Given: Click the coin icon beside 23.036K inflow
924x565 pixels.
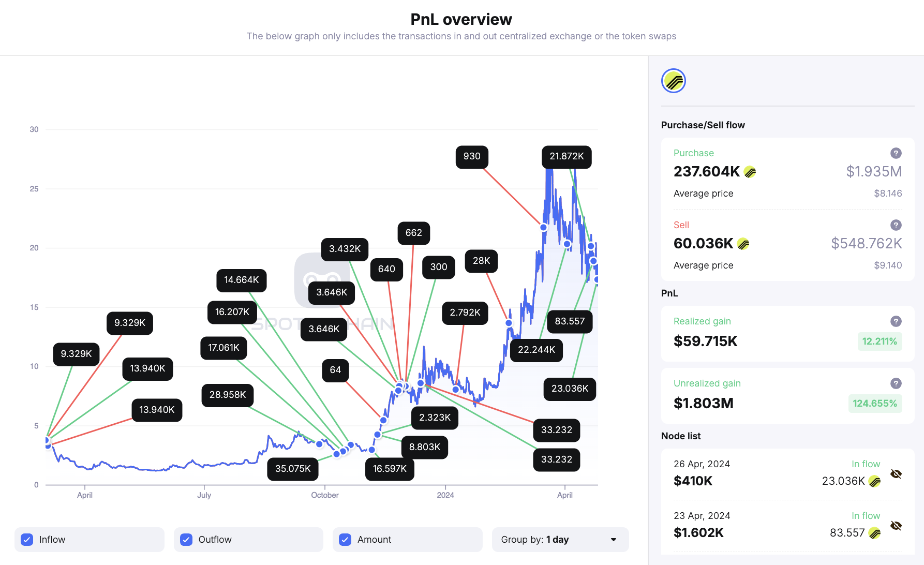Looking at the screenshot, I should (x=874, y=481).
